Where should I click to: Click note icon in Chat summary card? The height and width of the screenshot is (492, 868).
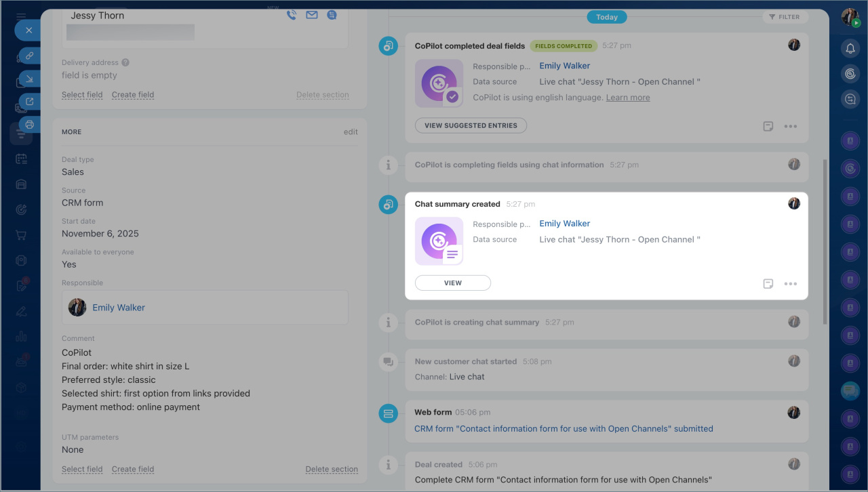[x=768, y=284]
